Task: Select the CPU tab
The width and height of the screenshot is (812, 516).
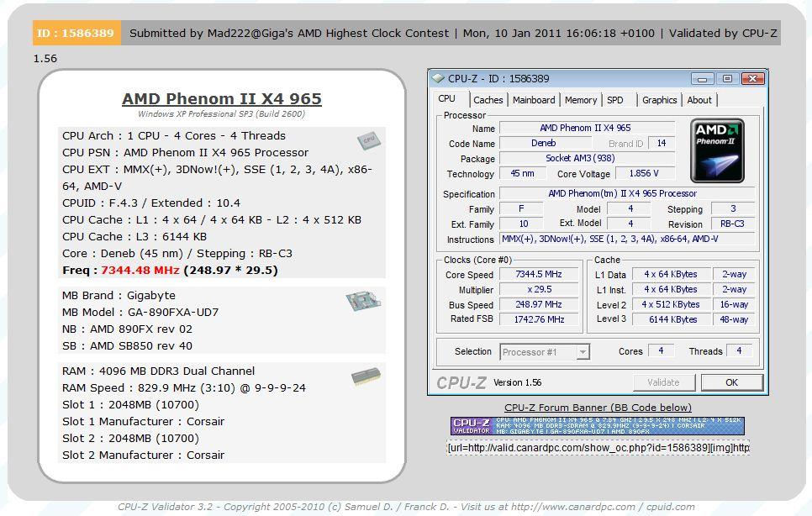Action: pyautogui.click(x=447, y=99)
